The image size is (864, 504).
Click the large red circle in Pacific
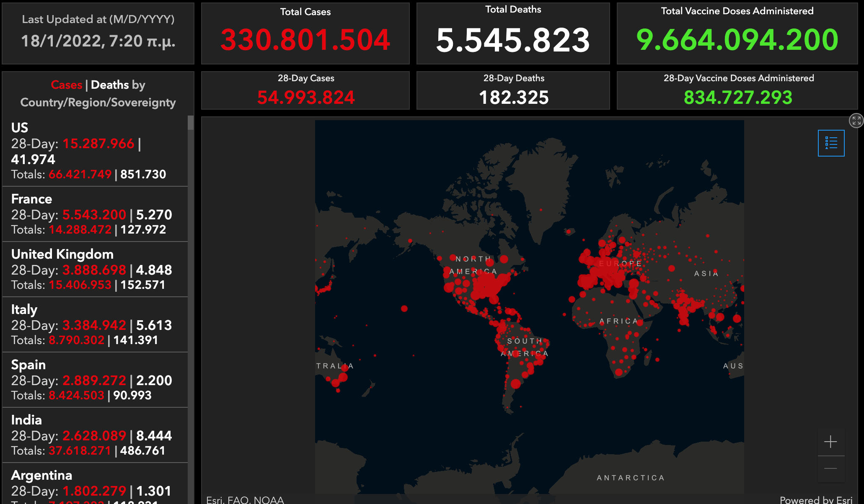tap(404, 309)
